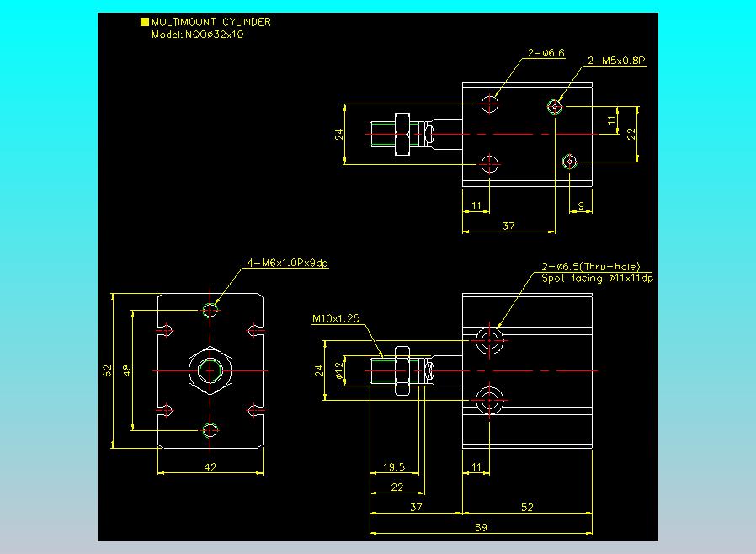
Task: Select the 19.5 thread length dimension
Action: [394, 466]
